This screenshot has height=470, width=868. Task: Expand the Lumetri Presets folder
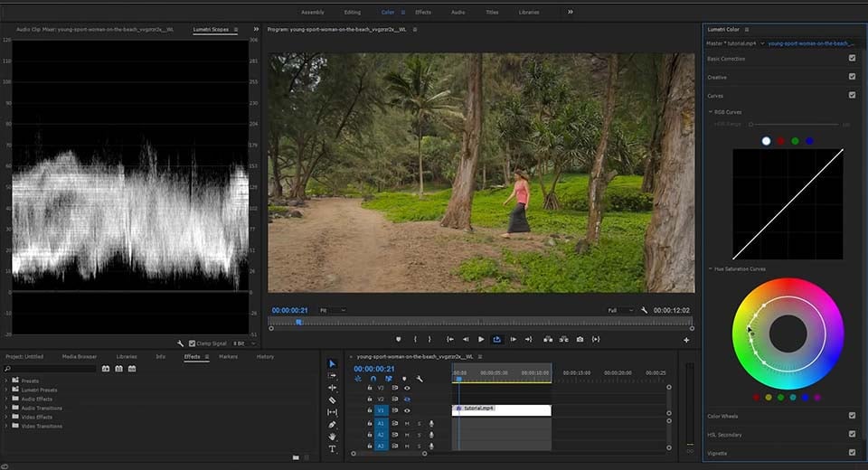(x=6, y=390)
